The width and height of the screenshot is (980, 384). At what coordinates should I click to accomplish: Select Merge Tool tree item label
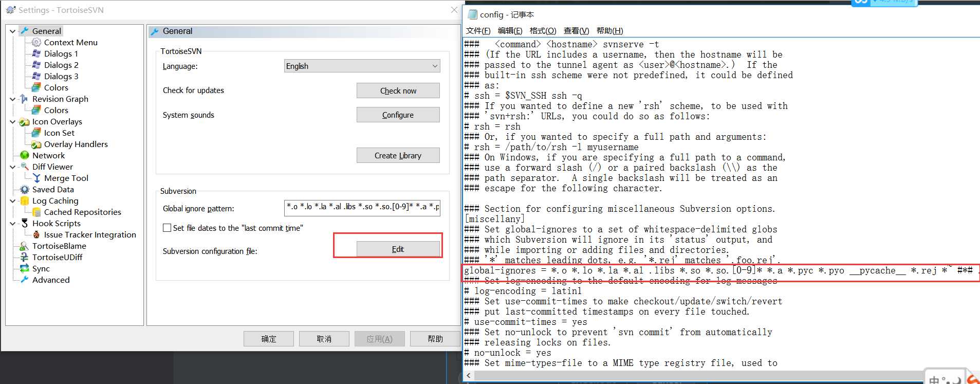[66, 178]
